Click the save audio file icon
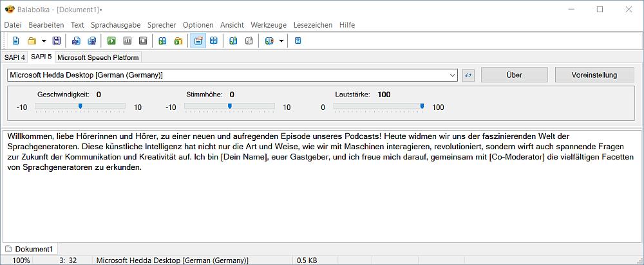The height and width of the screenshot is (265, 644). 77,41
